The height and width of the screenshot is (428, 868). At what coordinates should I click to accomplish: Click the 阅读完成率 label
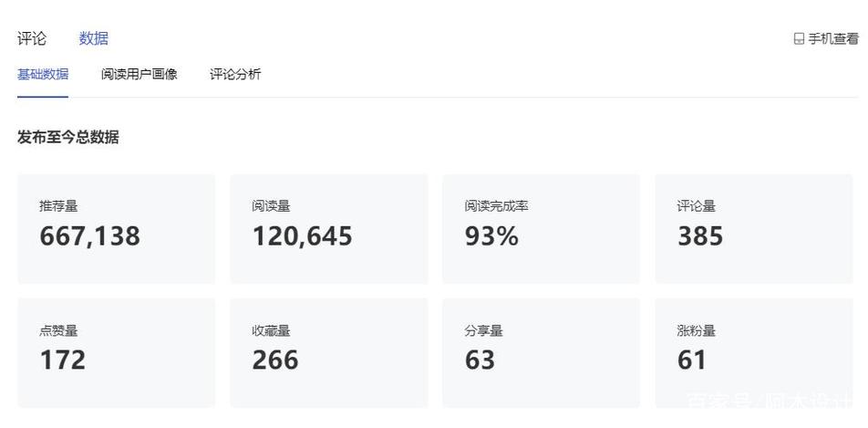click(497, 206)
